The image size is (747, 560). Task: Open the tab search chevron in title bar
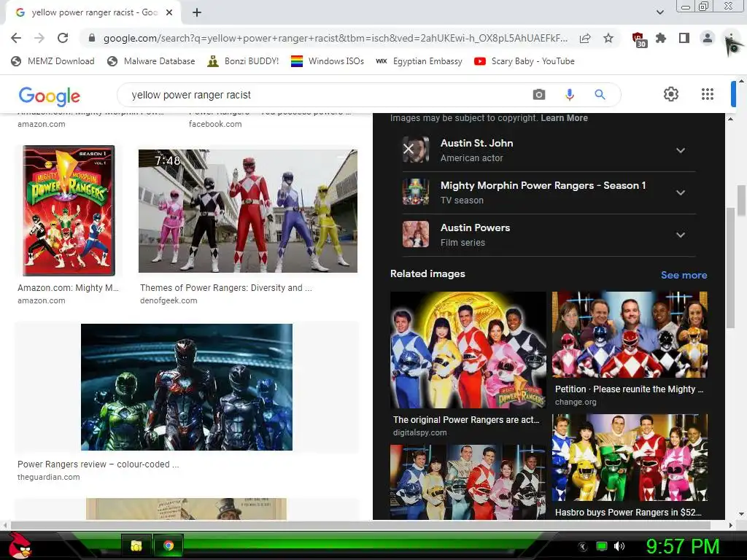tap(659, 12)
